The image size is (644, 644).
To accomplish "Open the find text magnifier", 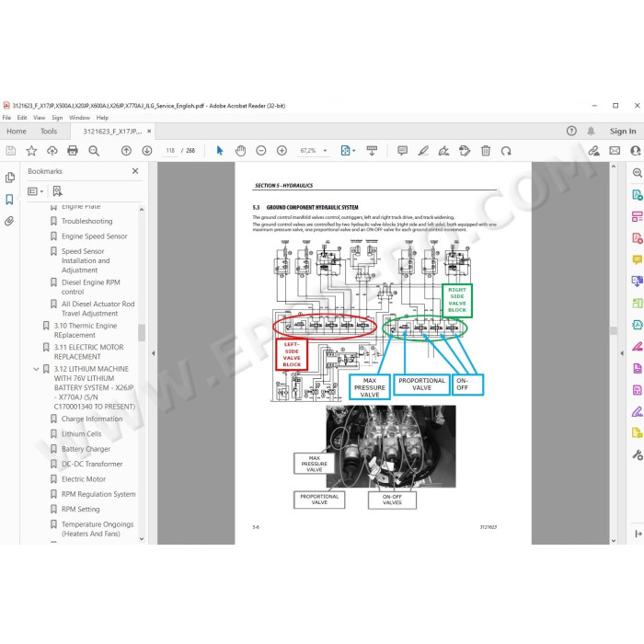I will [94, 151].
